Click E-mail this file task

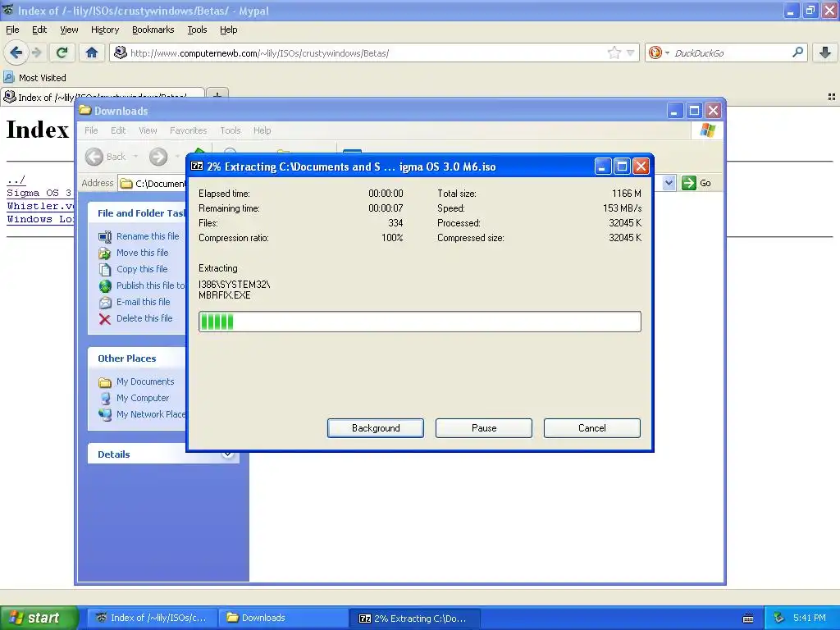coord(143,302)
